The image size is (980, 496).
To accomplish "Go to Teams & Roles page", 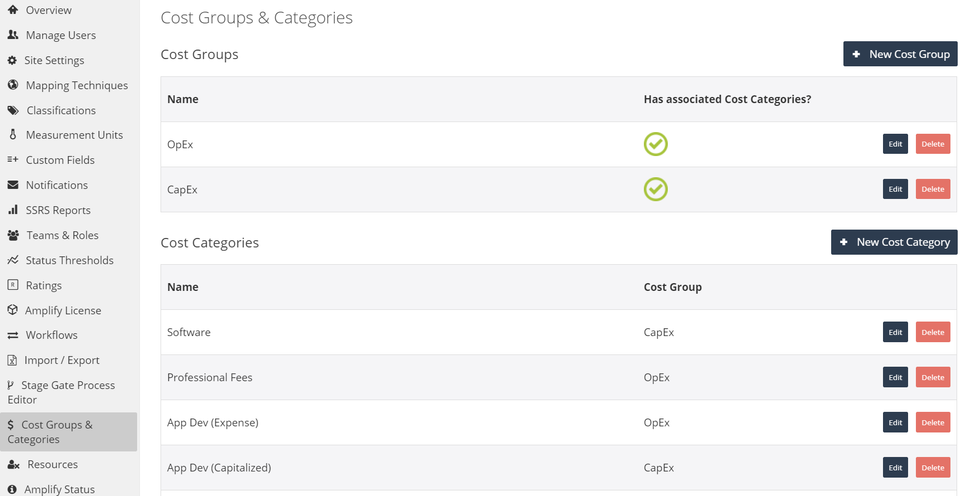I will (62, 235).
